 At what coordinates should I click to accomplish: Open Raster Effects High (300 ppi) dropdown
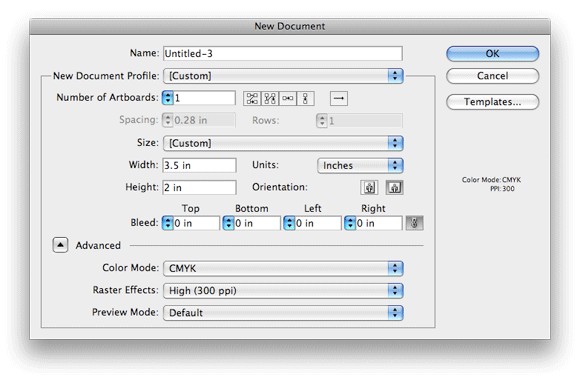click(283, 290)
